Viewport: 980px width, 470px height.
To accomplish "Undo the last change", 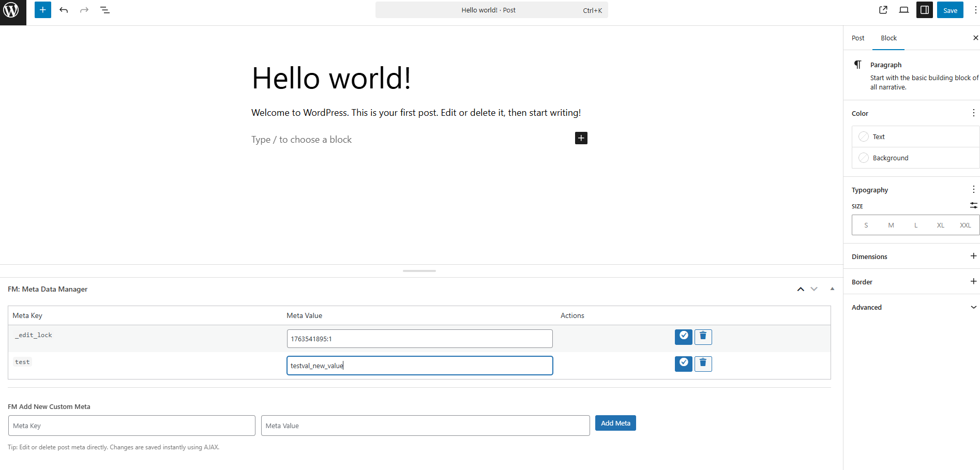I will pos(63,10).
